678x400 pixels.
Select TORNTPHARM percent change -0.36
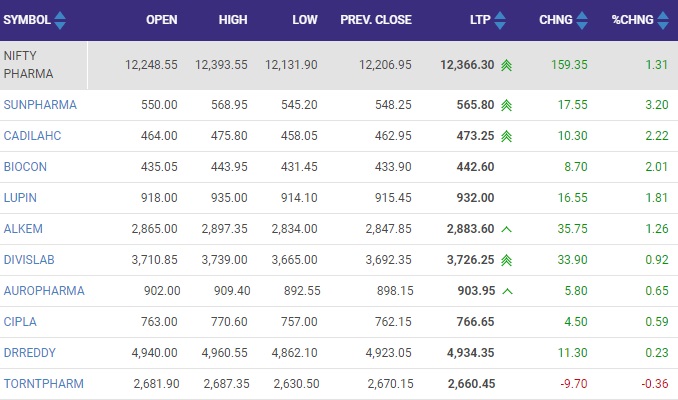tap(655, 384)
